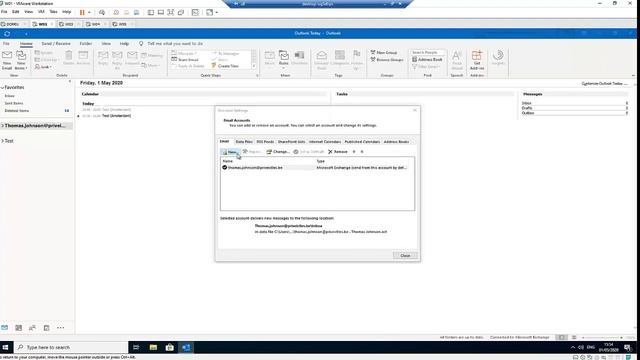Expand the Quick Steps gallery arrow
The height and width of the screenshot is (360, 640).
254,66
